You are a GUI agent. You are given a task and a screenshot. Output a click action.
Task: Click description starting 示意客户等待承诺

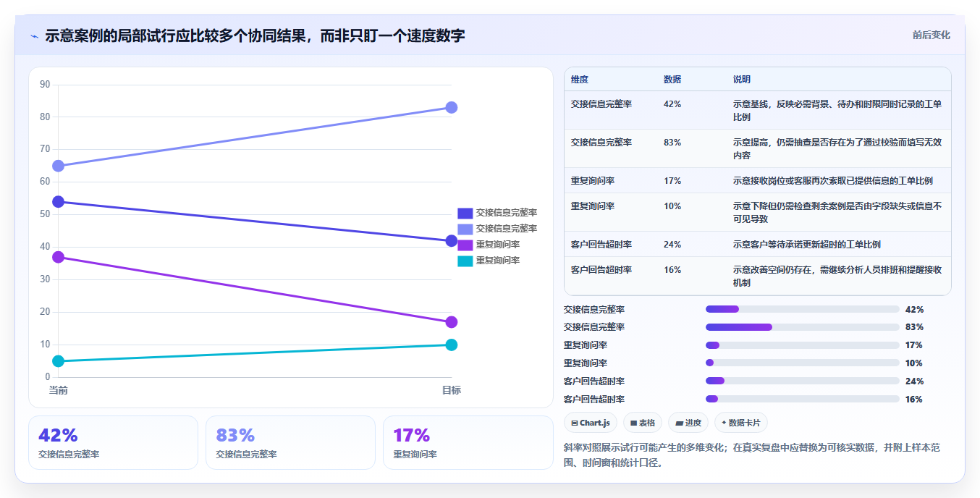[x=807, y=245]
